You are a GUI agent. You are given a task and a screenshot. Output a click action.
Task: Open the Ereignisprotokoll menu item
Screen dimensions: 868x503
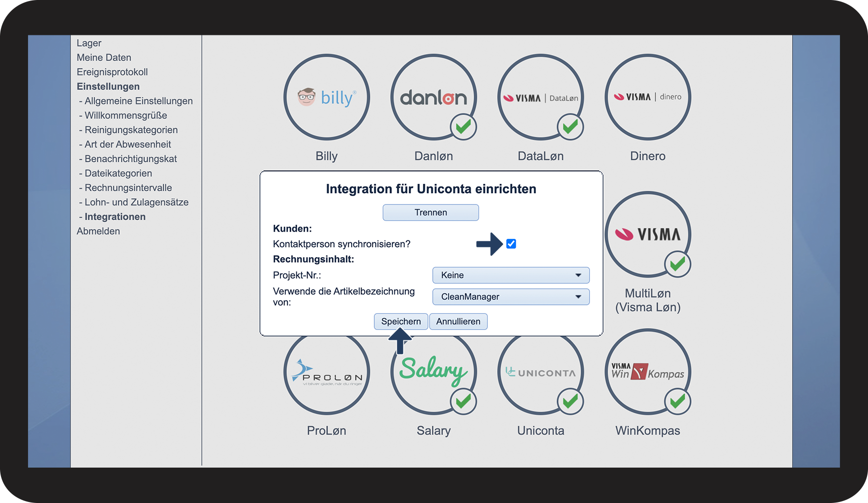(x=112, y=72)
